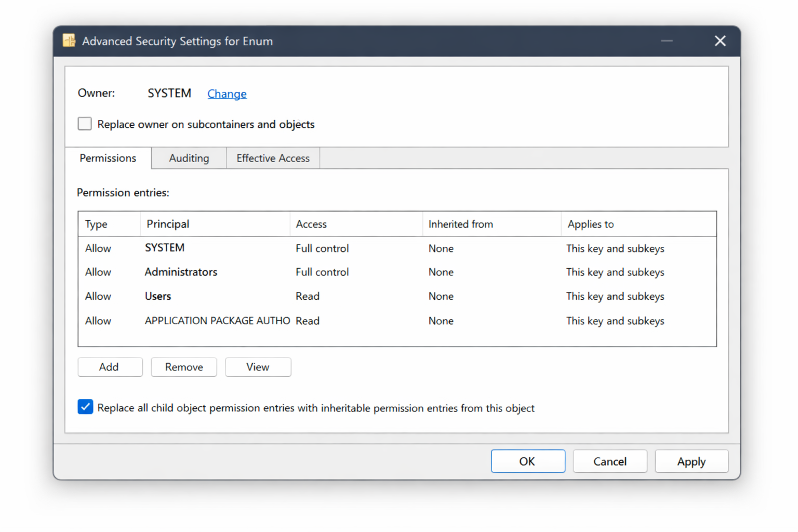
Task: Click the Access column header
Action: pyautogui.click(x=311, y=224)
